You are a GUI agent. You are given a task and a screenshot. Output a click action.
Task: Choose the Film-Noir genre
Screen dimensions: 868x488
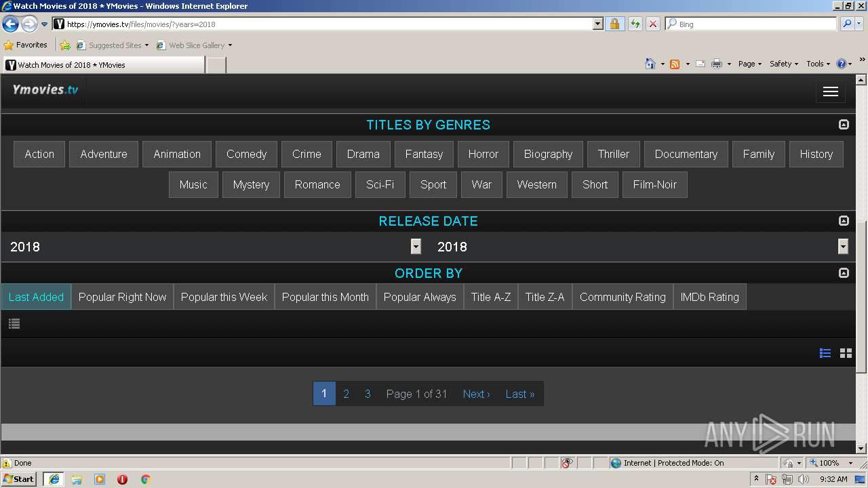click(x=655, y=184)
